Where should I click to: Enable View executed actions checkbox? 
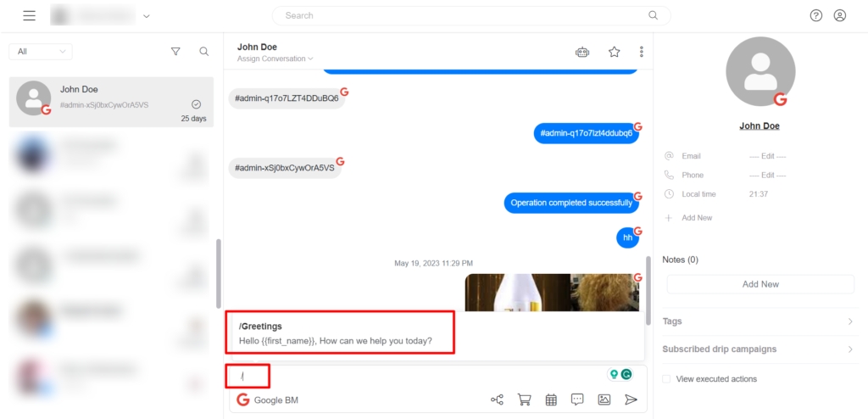pyautogui.click(x=667, y=379)
